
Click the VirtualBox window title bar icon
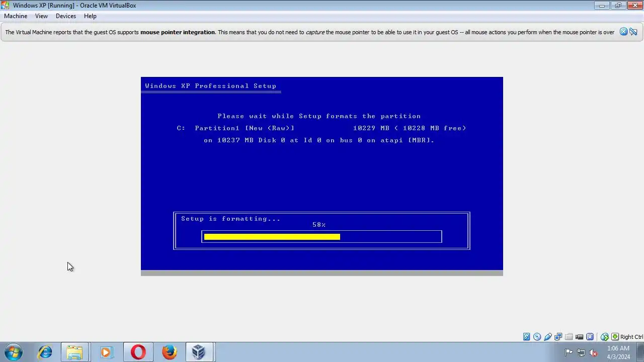(6, 5)
